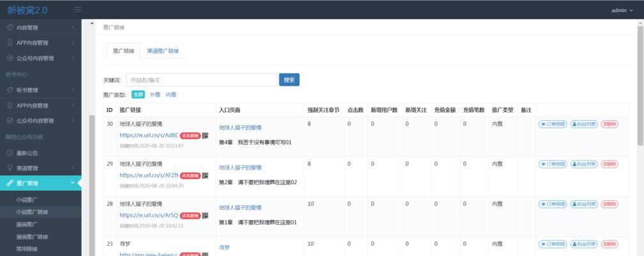
Task: Open 小说推广 submenu item
Action: pyautogui.click(x=27, y=200)
